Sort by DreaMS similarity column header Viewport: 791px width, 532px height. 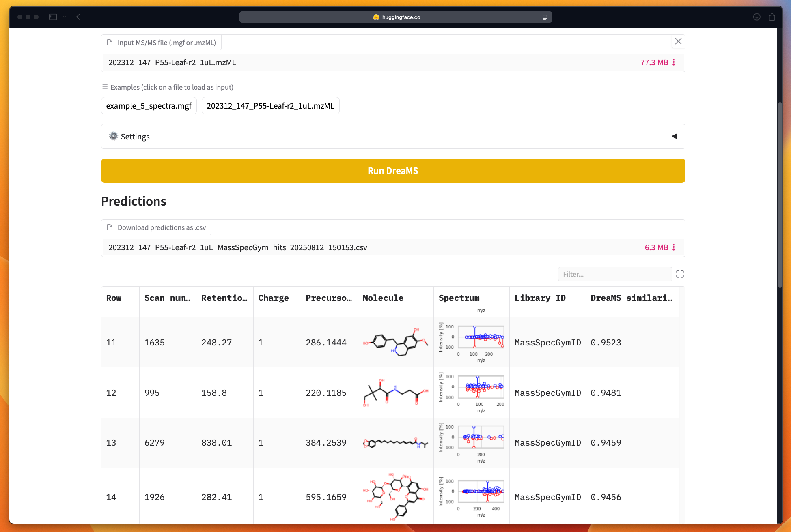[631, 298]
